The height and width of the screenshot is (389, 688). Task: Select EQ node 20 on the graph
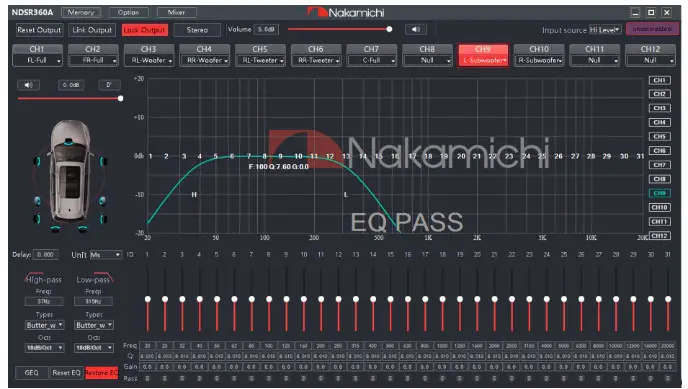461,156
